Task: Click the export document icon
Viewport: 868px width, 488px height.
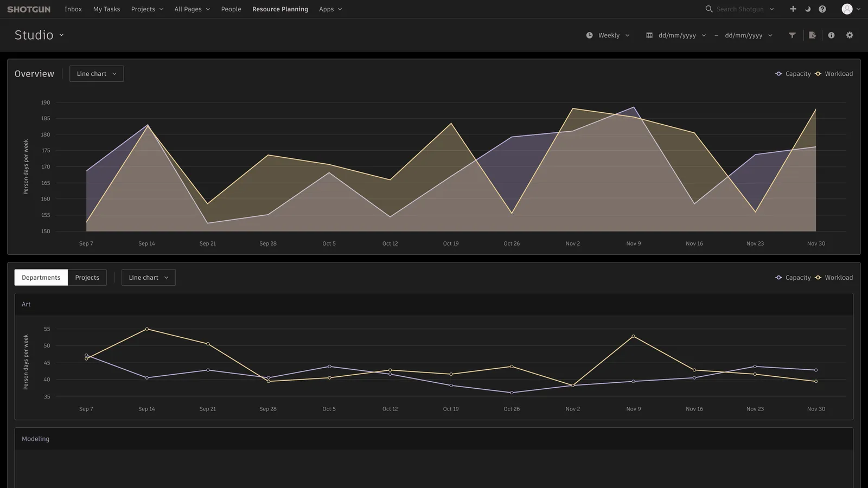Action: 812,35
